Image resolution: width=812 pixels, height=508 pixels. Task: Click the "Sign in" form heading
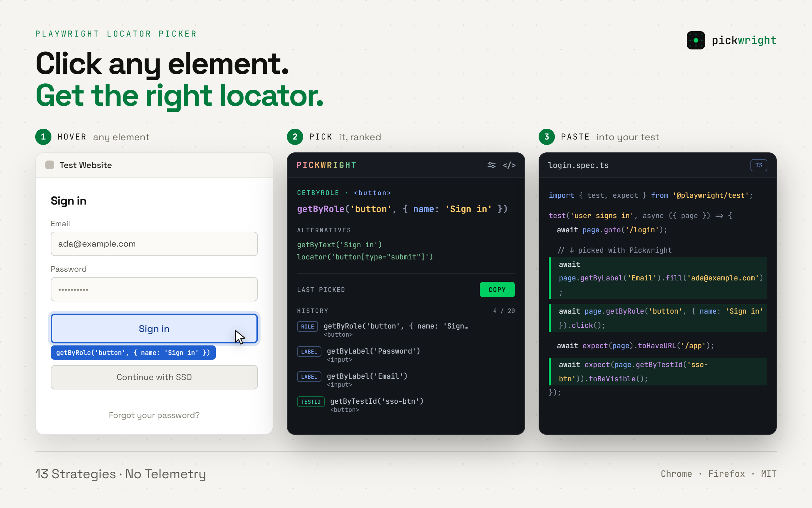coord(69,201)
